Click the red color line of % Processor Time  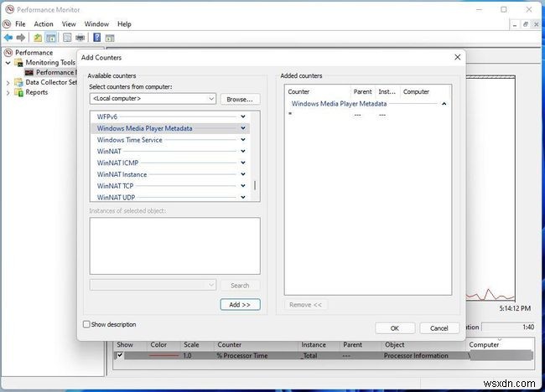tap(163, 355)
